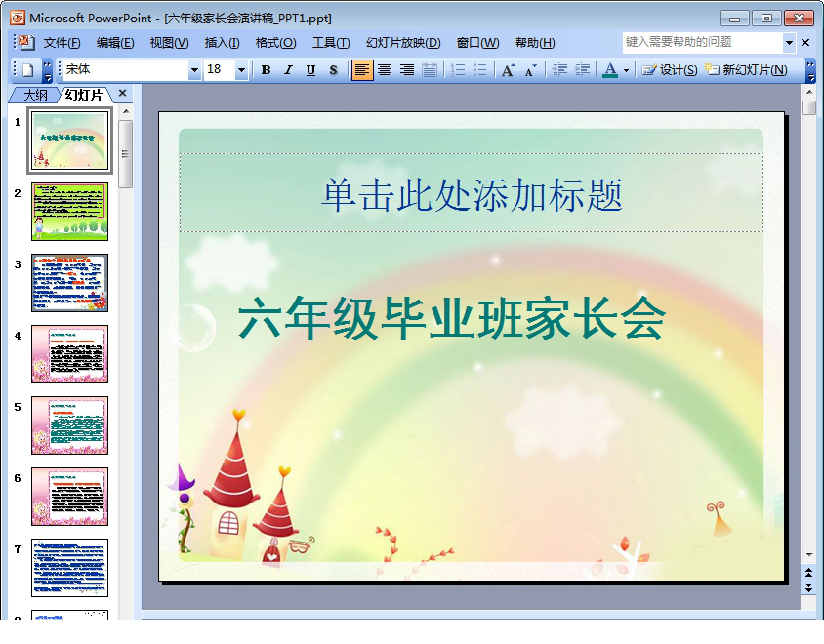
Task: Toggle bulleted list
Action: click(x=480, y=70)
